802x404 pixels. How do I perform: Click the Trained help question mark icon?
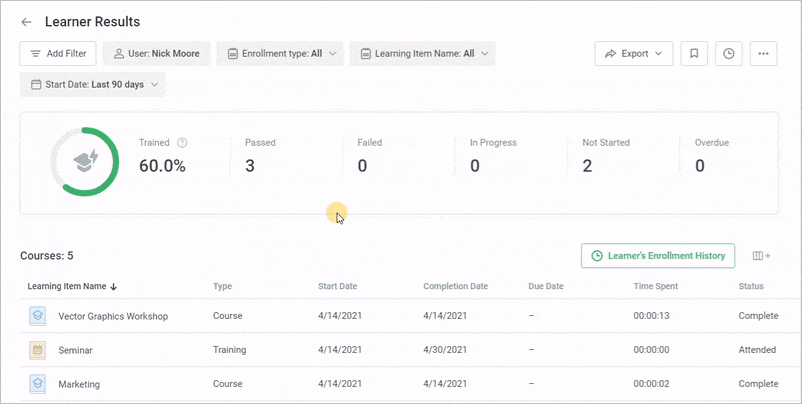(182, 143)
